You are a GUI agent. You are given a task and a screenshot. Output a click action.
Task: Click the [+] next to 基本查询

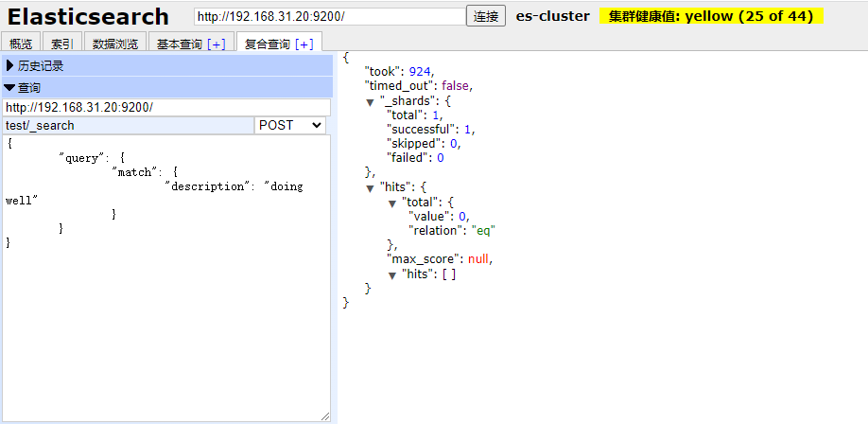coord(217,44)
